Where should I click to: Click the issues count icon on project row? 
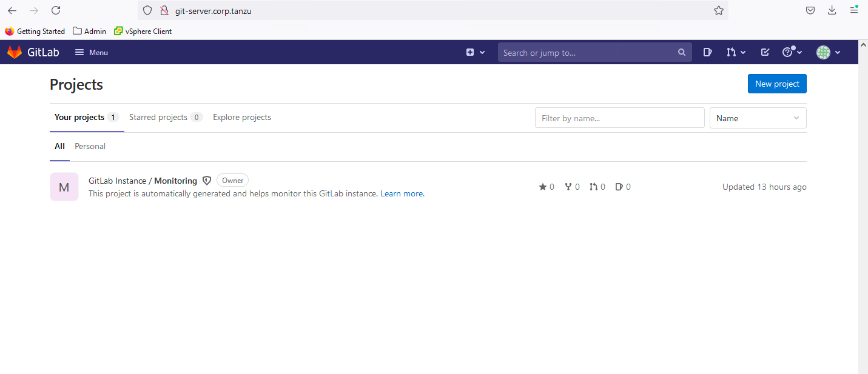click(623, 187)
